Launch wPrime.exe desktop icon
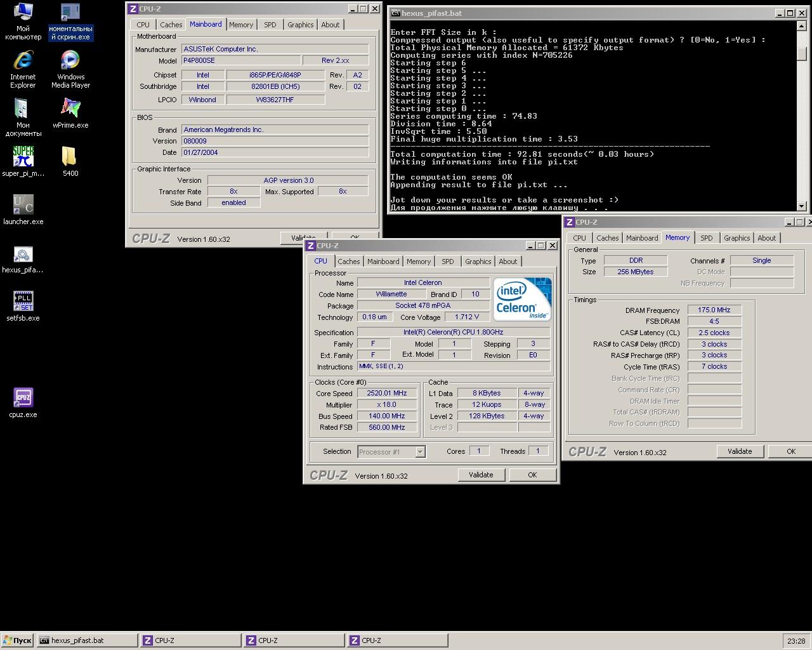The height and width of the screenshot is (650, 812). 70,113
